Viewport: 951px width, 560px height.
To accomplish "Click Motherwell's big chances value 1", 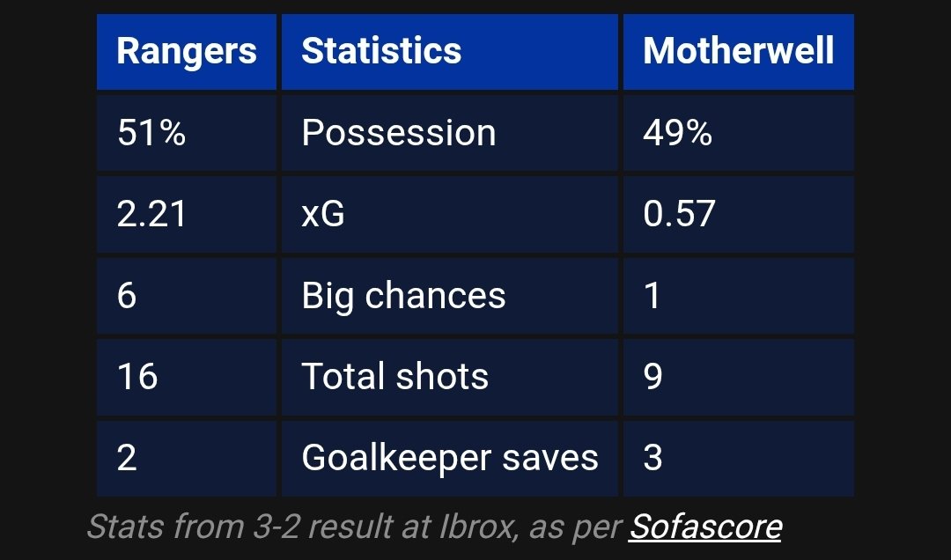I will point(652,296).
